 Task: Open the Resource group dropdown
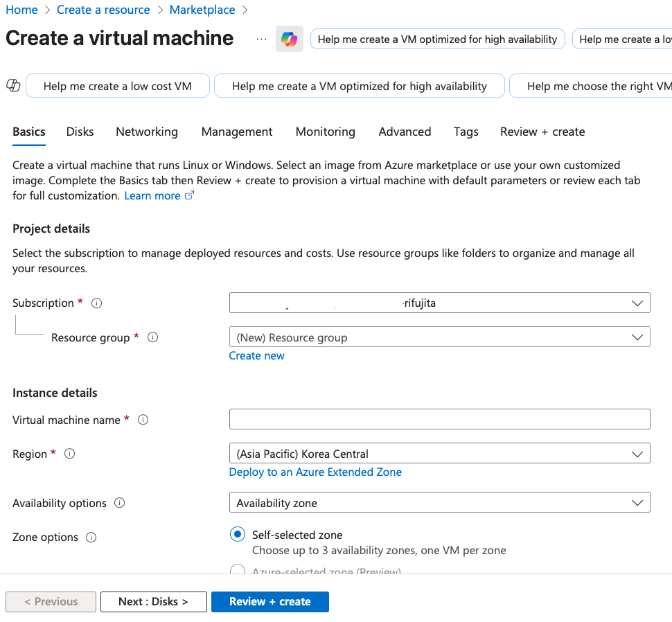[x=440, y=337]
